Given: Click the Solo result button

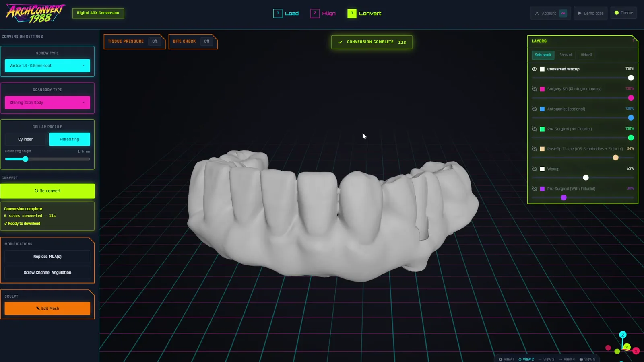Looking at the screenshot, I should [543, 55].
